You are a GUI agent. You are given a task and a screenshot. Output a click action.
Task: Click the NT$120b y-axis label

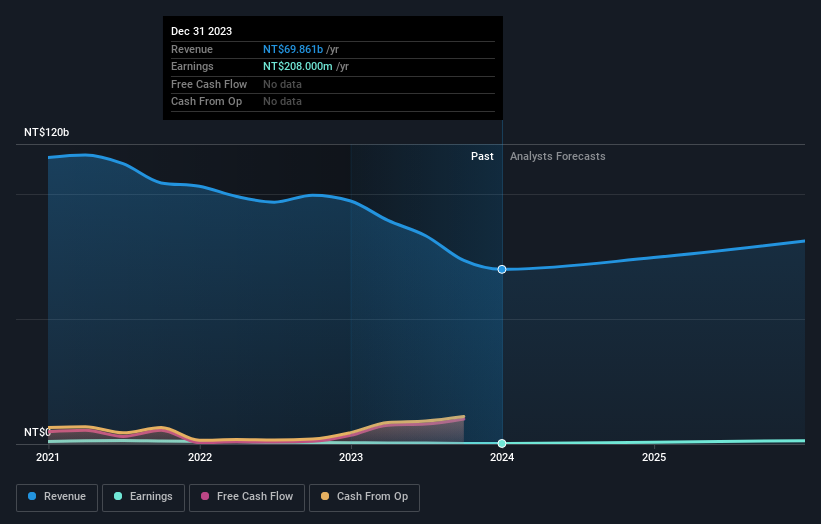(47, 132)
